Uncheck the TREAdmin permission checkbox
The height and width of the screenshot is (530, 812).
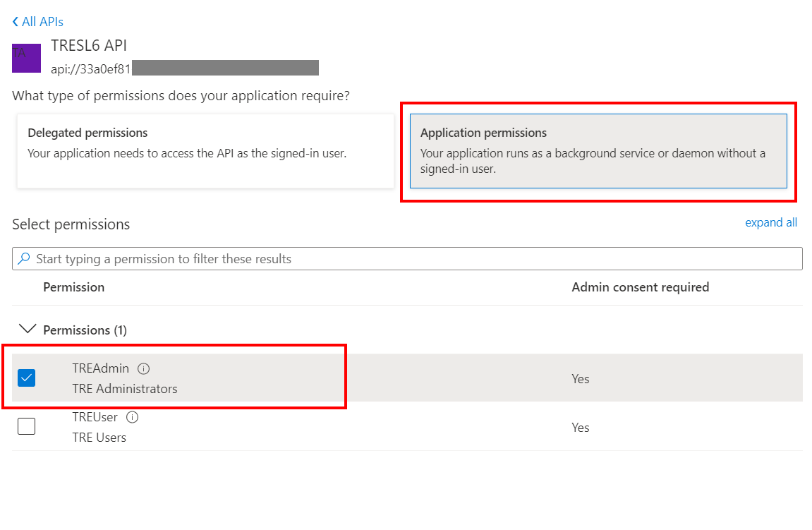[x=26, y=378]
